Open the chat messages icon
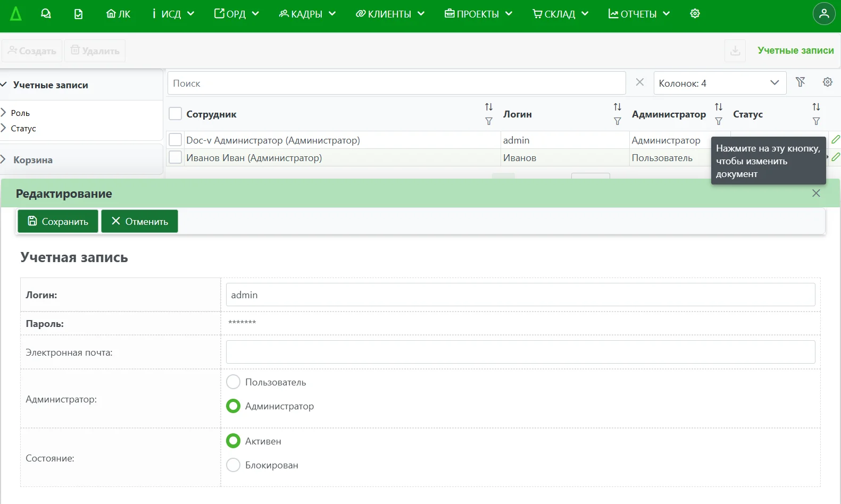The height and width of the screenshot is (504, 841). click(x=46, y=14)
